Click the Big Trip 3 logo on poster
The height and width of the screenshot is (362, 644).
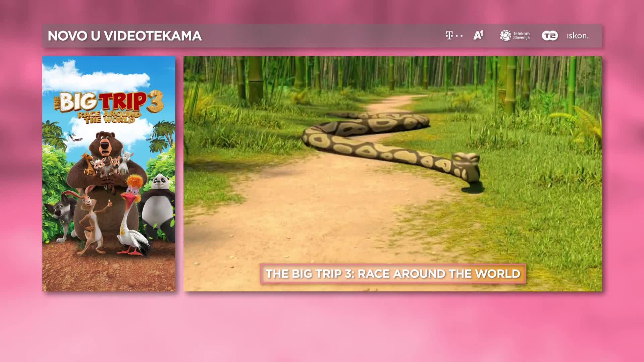(x=108, y=102)
